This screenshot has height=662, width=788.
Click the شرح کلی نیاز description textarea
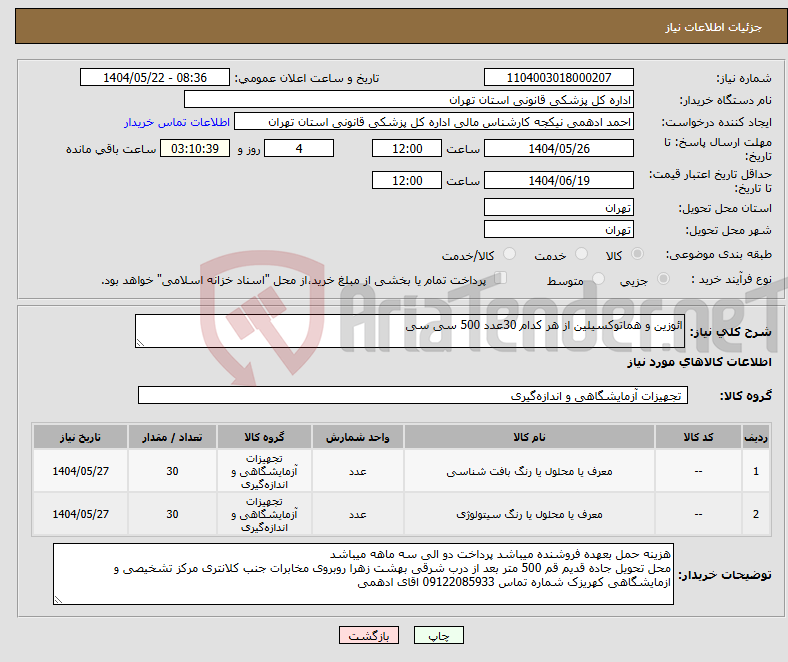(410, 331)
